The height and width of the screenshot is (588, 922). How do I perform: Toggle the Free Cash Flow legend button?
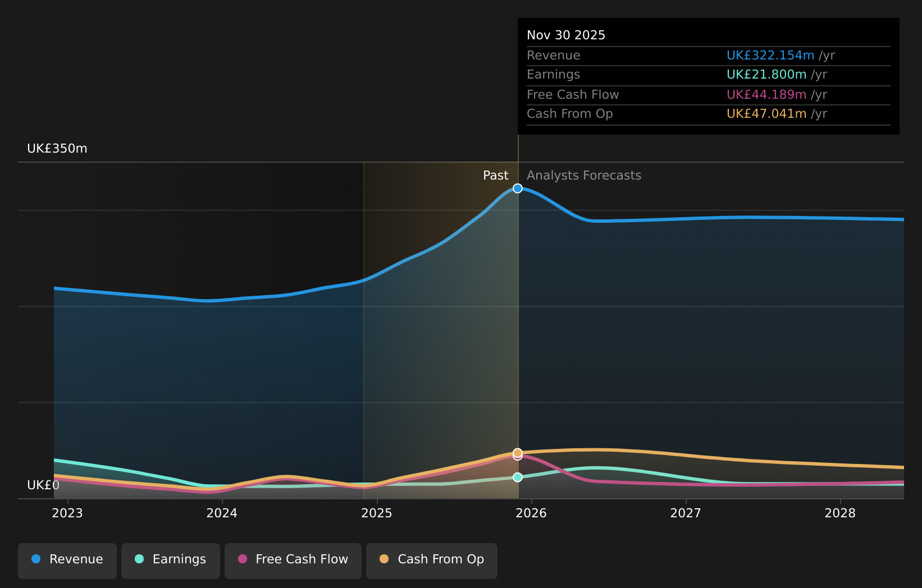[293, 561]
